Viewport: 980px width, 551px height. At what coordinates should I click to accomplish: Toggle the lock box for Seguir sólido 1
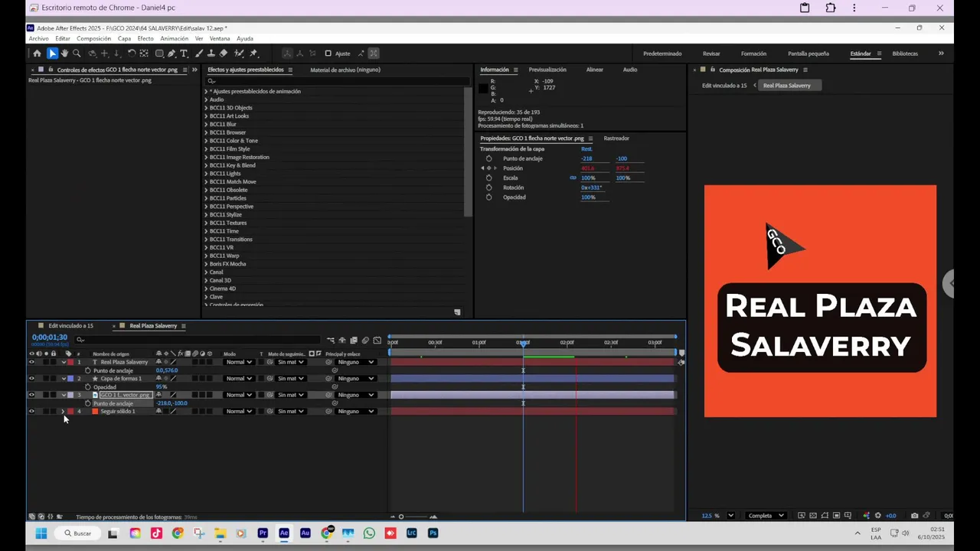coord(53,412)
